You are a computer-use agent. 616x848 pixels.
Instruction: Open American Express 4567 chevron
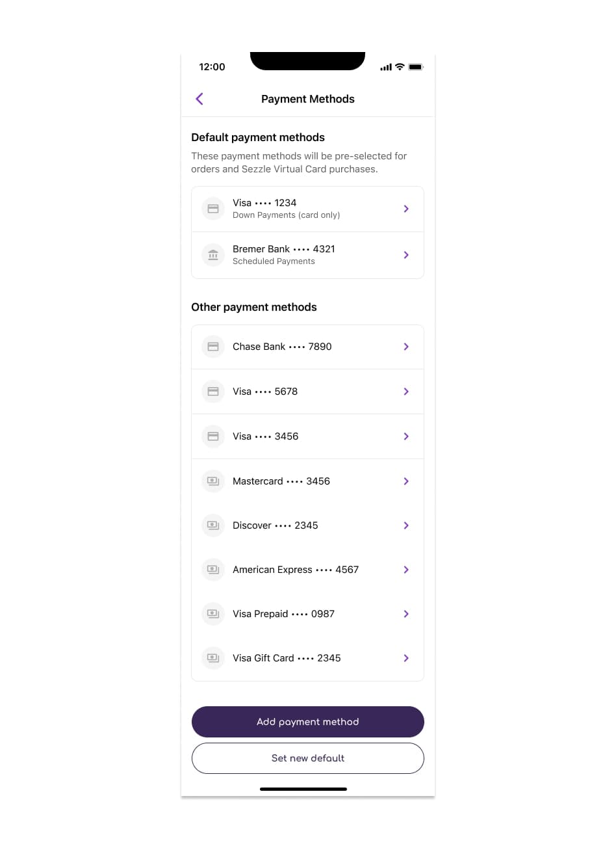[406, 570]
